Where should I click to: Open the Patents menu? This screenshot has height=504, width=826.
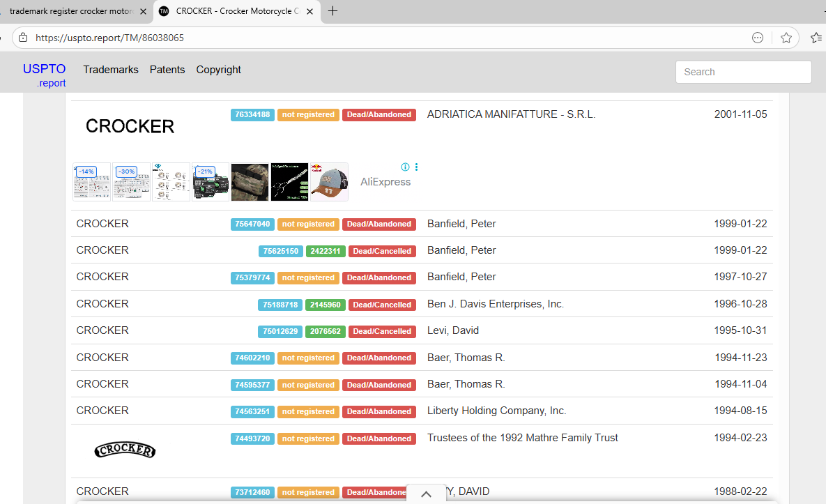[x=167, y=70]
